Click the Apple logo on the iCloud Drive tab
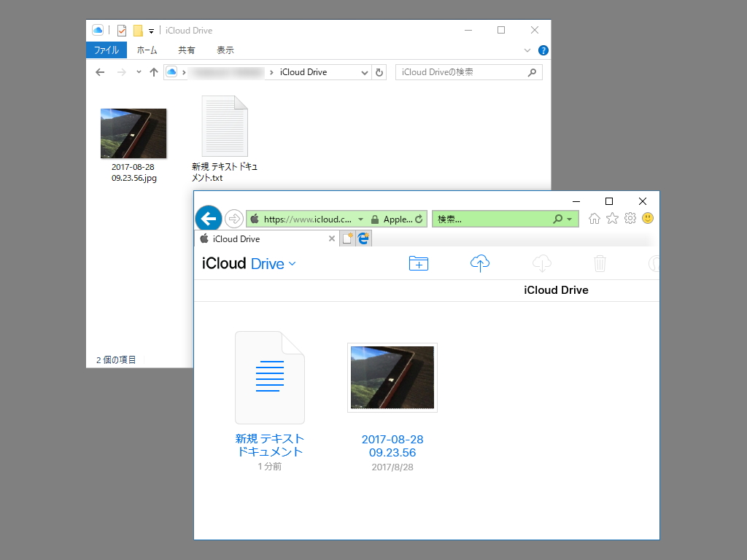The width and height of the screenshot is (747, 560). coord(205,238)
